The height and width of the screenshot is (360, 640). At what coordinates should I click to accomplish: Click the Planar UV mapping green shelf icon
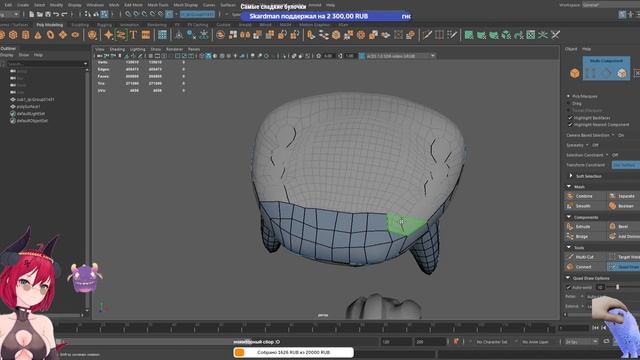(x=469, y=35)
